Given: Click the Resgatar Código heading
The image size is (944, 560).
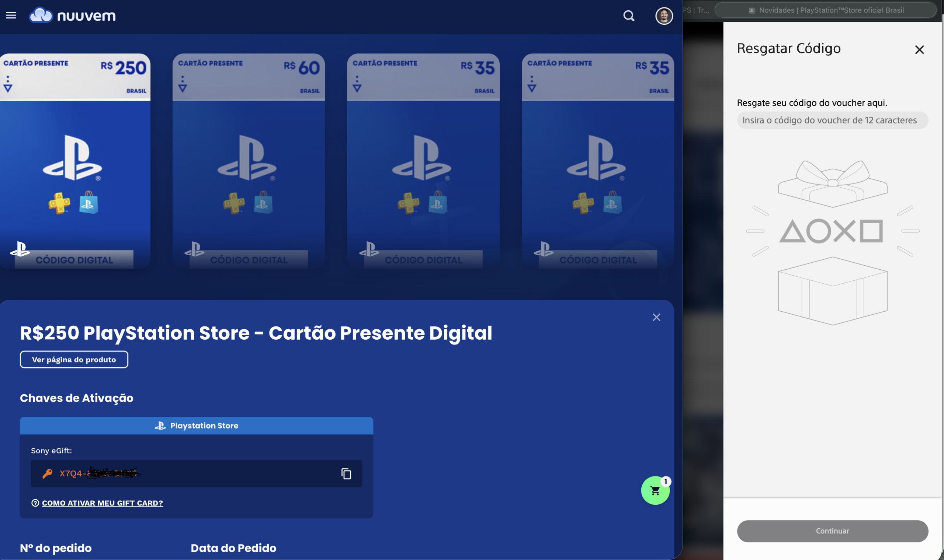Looking at the screenshot, I should coord(788,48).
